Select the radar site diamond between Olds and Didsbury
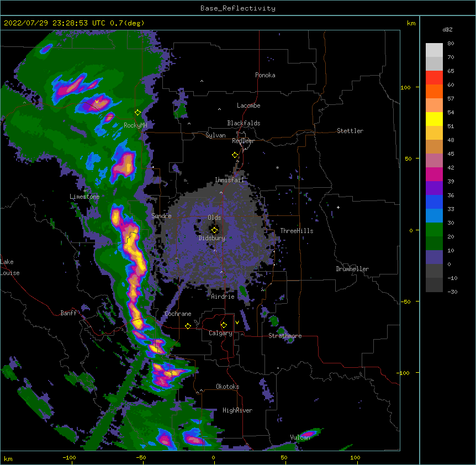476x465 pixels. [x=214, y=230]
